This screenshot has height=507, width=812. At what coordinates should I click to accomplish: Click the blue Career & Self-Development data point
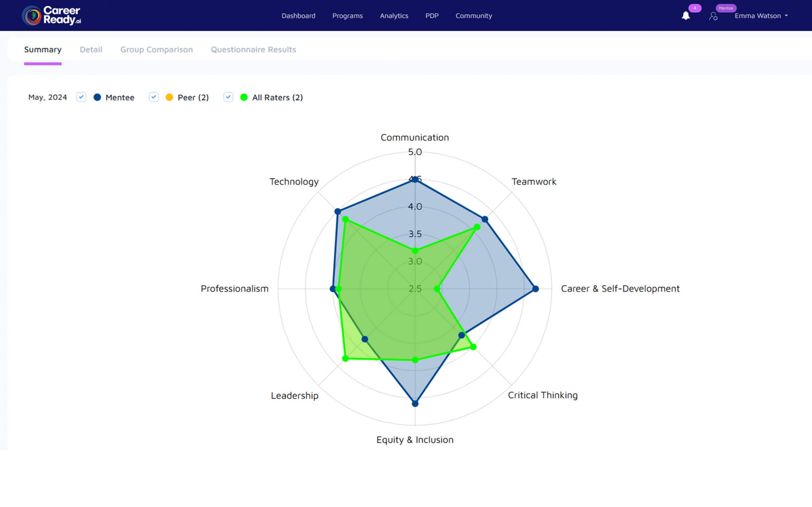[x=536, y=288]
